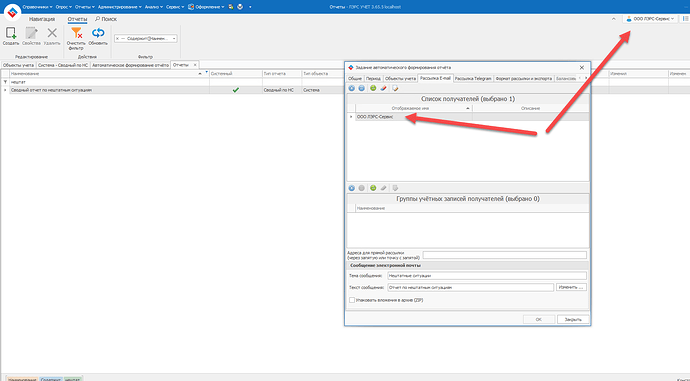Click the Создать button in the ribbon
Screen dimensions: 690x381
[x=11, y=36]
